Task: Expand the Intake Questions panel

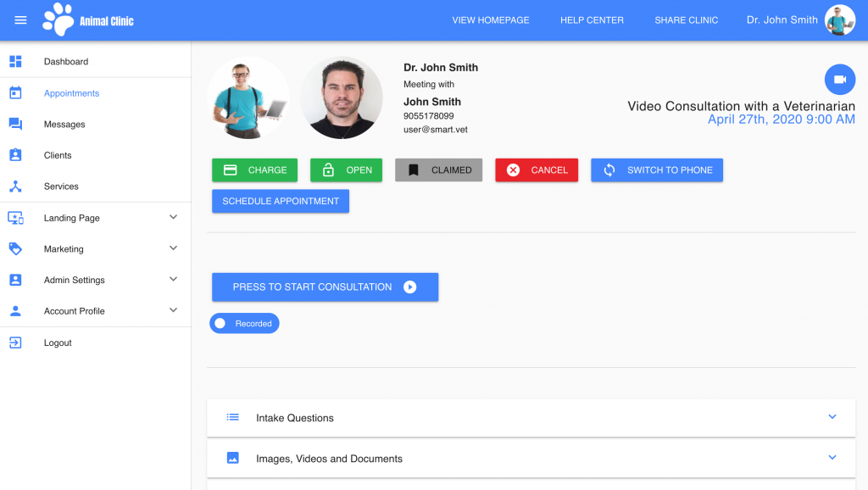Action: click(832, 417)
